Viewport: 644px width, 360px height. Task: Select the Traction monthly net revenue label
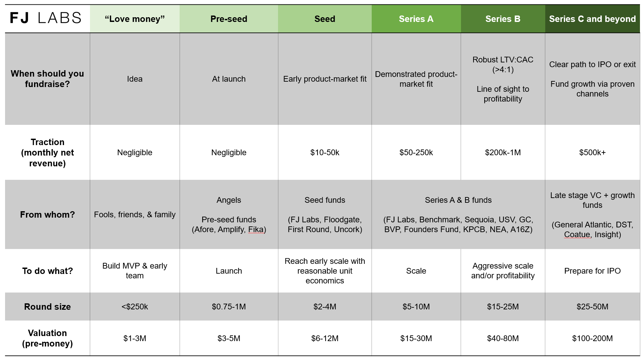[48, 153]
